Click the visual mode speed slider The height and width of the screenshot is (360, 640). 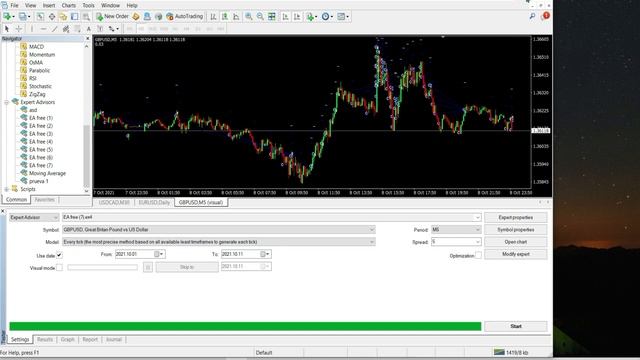click(x=102, y=267)
